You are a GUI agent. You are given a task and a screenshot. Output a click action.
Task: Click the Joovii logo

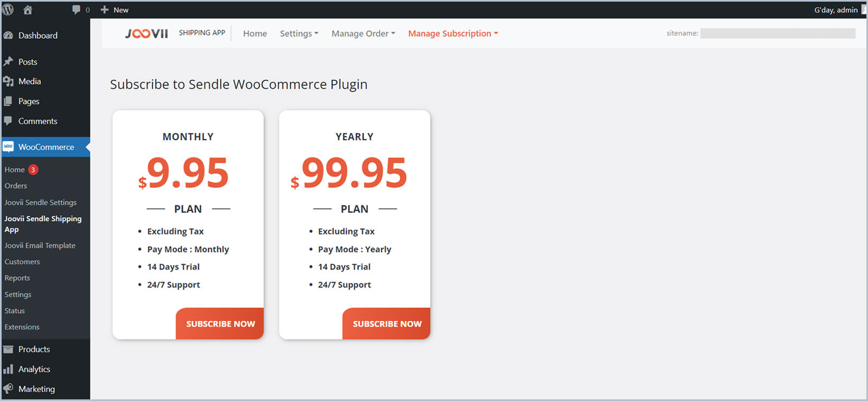click(146, 34)
